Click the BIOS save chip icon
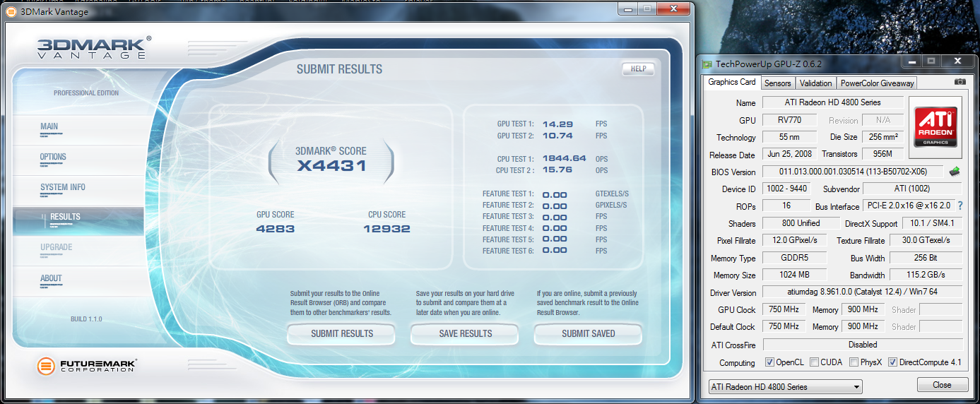980x404 pixels. pyautogui.click(x=954, y=171)
